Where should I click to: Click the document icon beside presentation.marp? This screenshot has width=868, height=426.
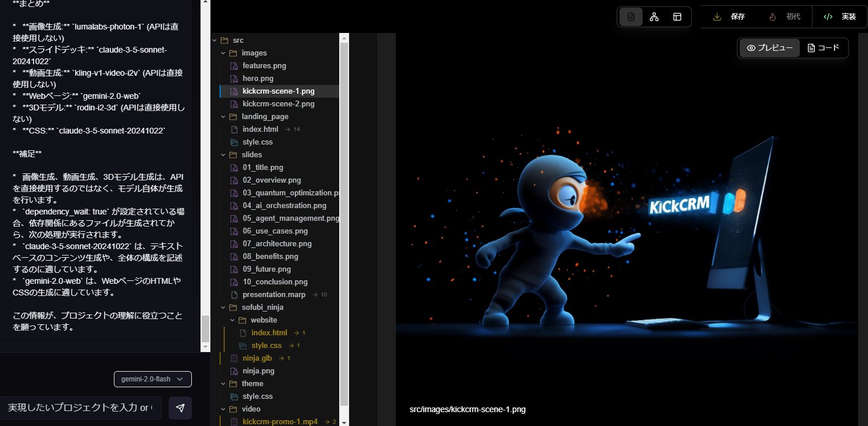(234, 295)
